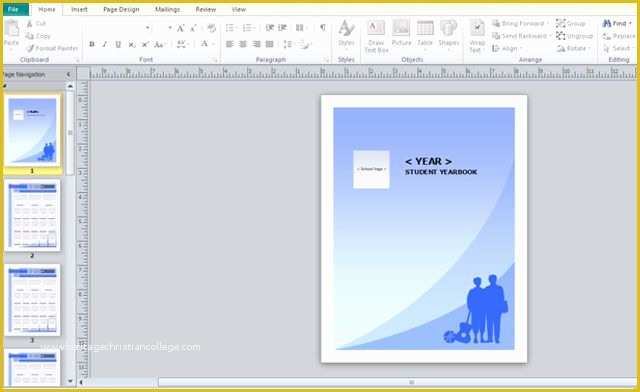Open the Clipboard dialog launcher
This screenshot has width=640, height=392.
(x=77, y=60)
